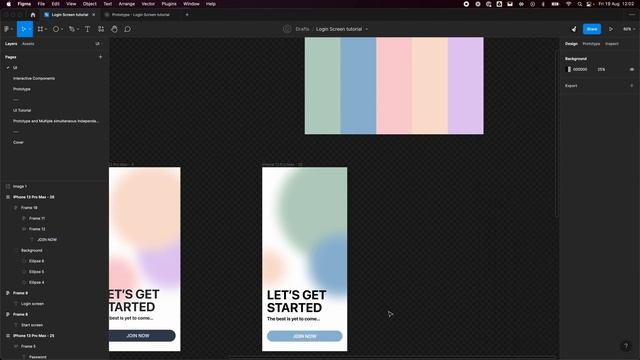Screen dimensions: 640x360
Task: Select the Hand tool
Action: pyautogui.click(x=114, y=29)
